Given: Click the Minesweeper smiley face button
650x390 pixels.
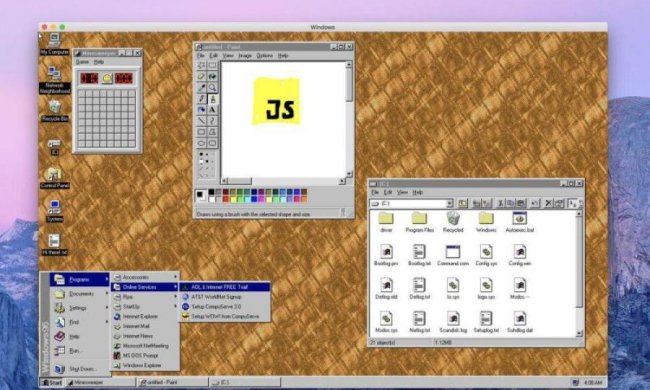Looking at the screenshot, I should tap(107, 78).
